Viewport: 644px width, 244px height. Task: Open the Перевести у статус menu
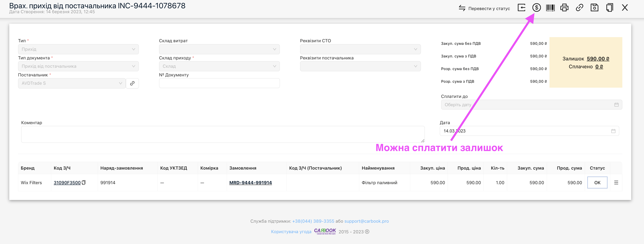[484, 8]
